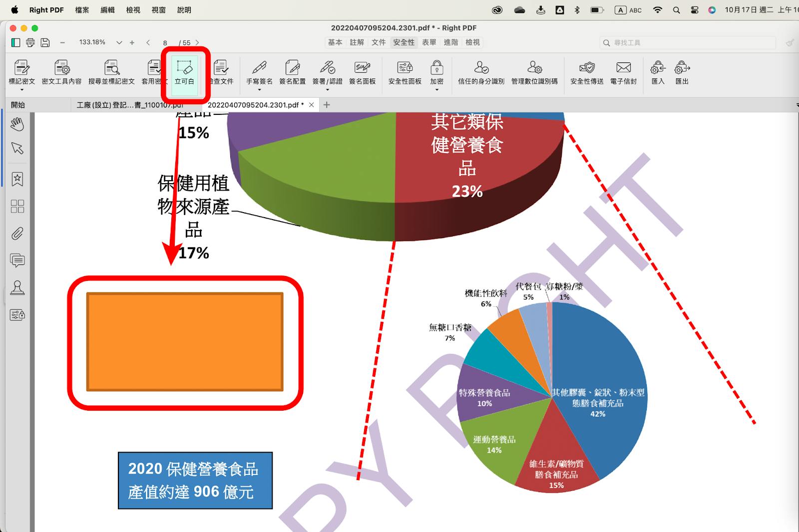
Task: Open the stamp panel in sidebar
Action: pos(17,287)
